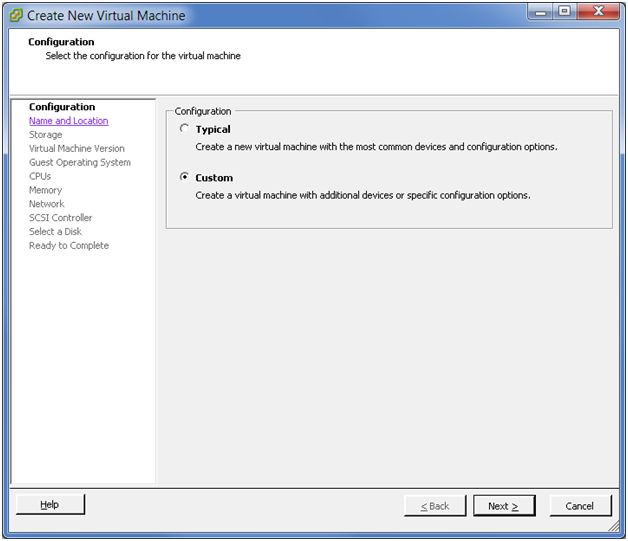The width and height of the screenshot is (628, 541).
Task: Click the Configuration step in sidebar
Action: point(62,107)
